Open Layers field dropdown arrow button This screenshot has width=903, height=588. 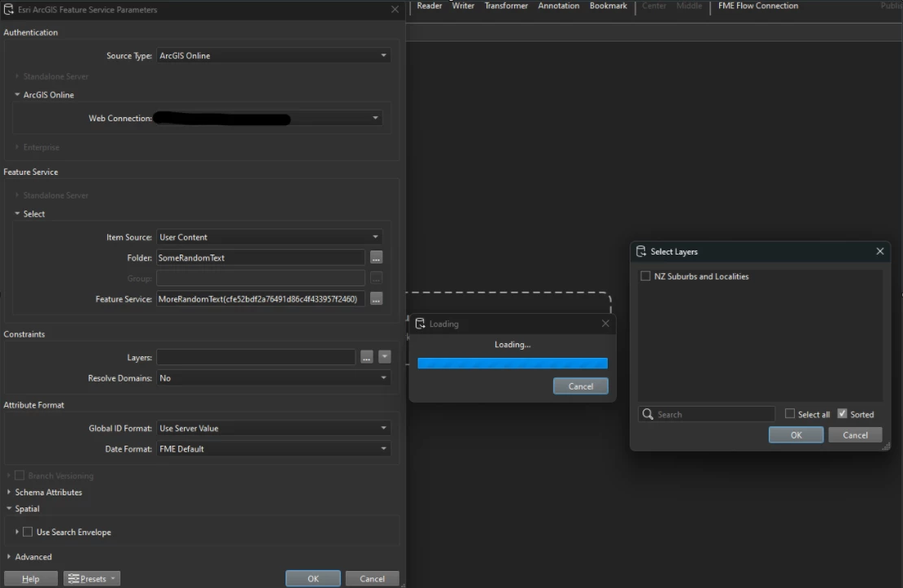tap(385, 357)
